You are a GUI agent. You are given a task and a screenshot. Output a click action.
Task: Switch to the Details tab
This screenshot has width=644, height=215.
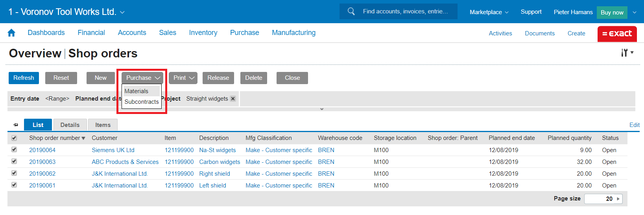[70, 125]
